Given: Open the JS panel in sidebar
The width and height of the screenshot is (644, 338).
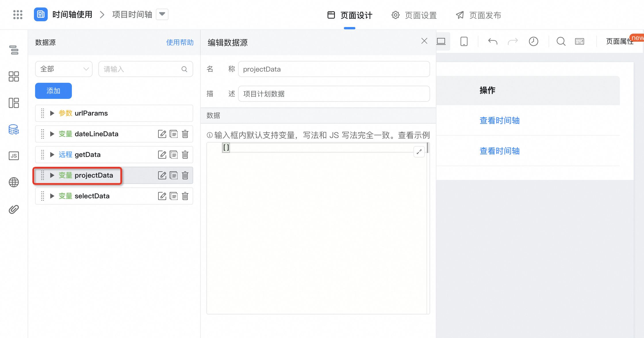Looking at the screenshot, I should [x=14, y=156].
